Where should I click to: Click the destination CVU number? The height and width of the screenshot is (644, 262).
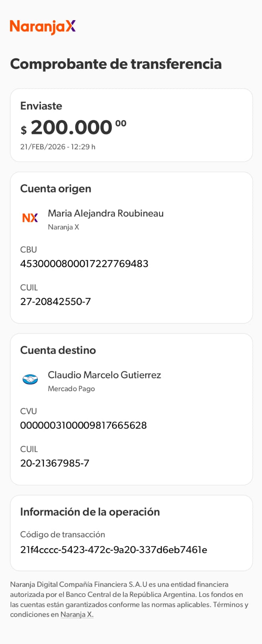(x=84, y=425)
